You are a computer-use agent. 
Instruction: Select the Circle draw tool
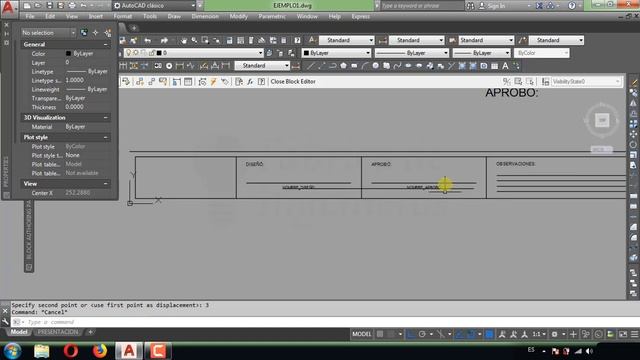[376, 66]
